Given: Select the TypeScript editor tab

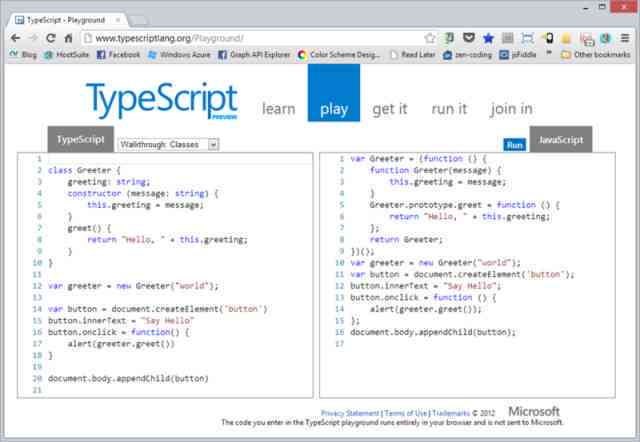Looking at the screenshot, I should click(81, 139).
